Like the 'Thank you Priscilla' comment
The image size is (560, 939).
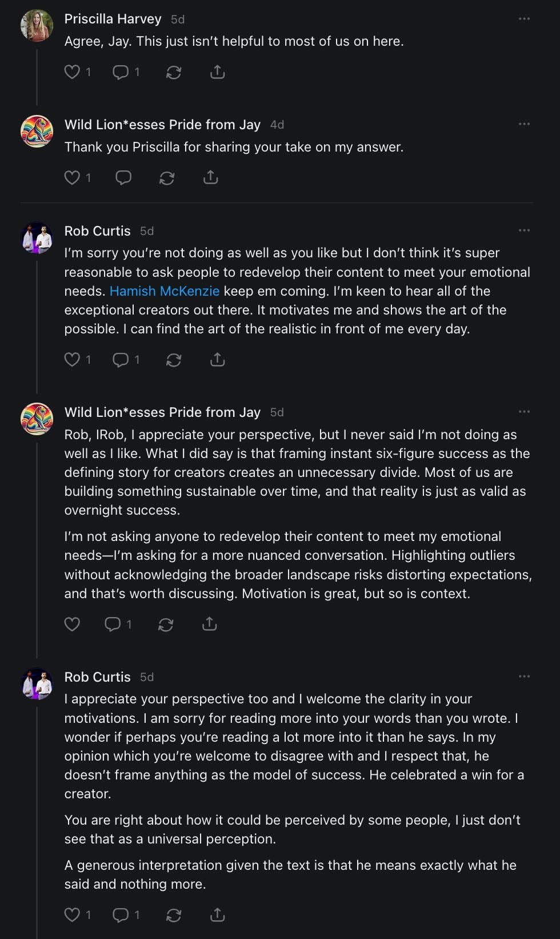(x=72, y=177)
